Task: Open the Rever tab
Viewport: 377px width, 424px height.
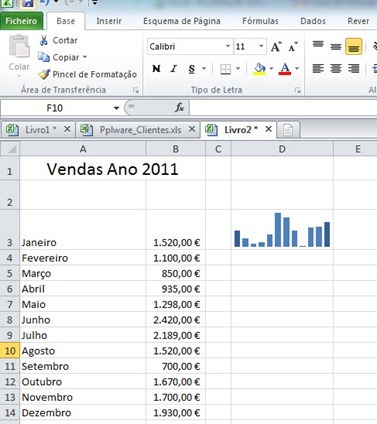Action: (358, 21)
